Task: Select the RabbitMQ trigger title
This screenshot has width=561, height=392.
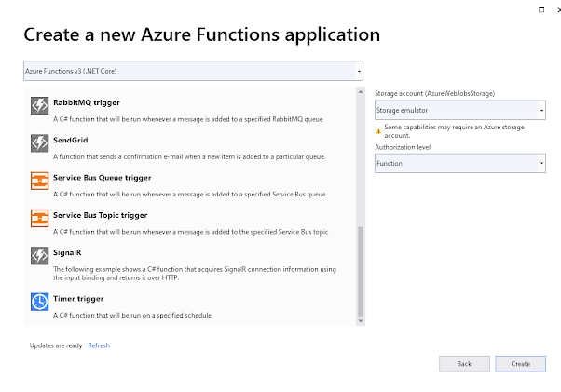Action: 87,102
